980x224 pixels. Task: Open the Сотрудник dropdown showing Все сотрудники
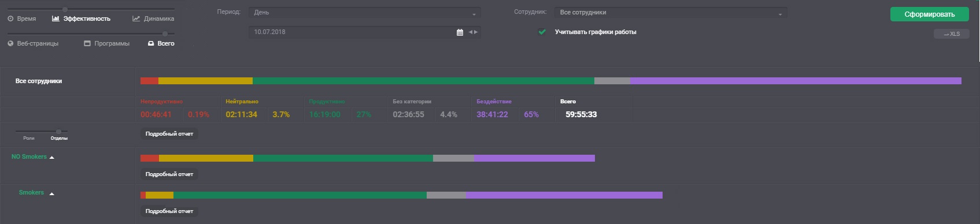[x=671, y=12]
